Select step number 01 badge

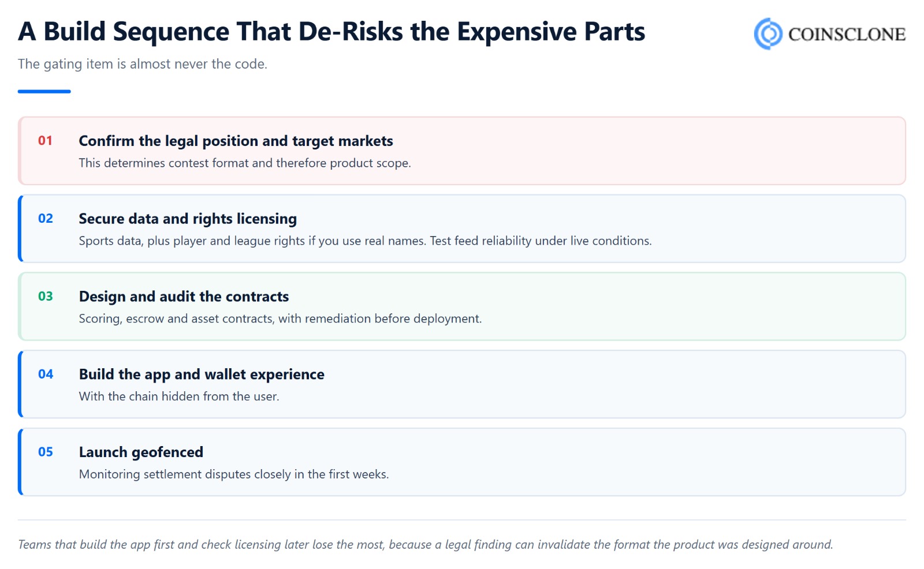pyautogui.click(x=45, y=140)
